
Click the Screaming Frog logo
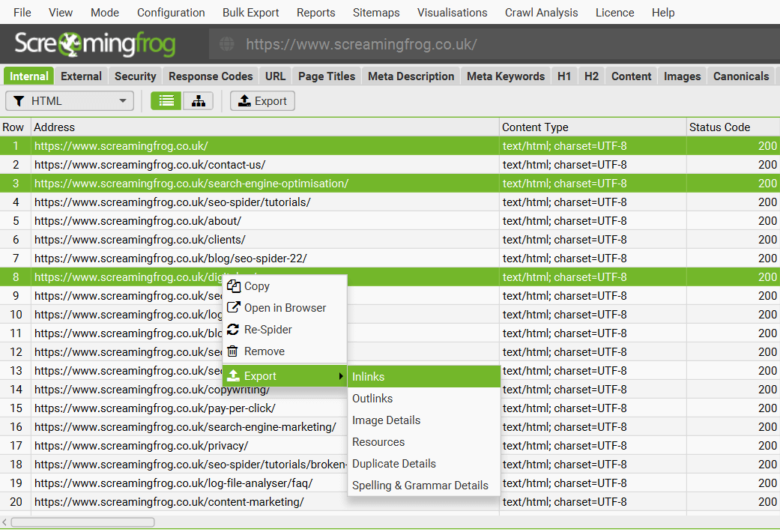point(97,43)
